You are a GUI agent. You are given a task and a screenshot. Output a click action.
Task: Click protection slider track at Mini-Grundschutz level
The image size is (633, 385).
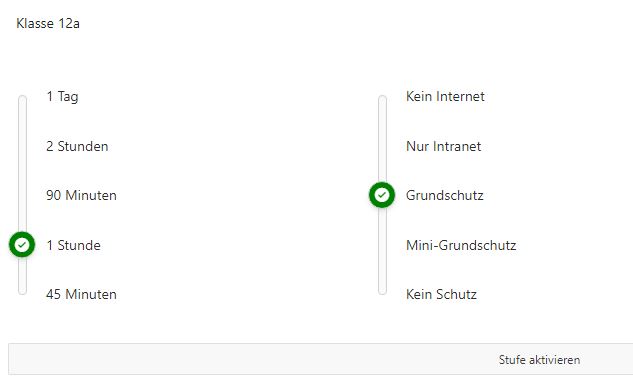382,245
